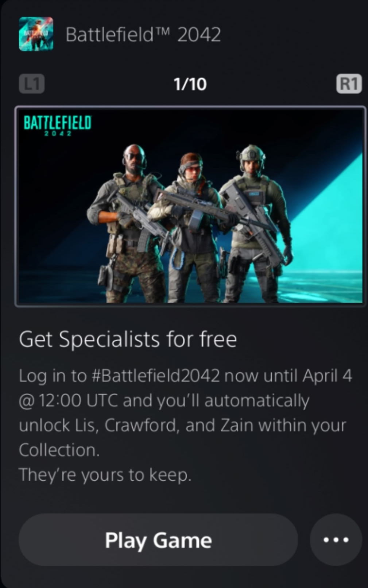Screen dimensions: 368x588
Task: Go to previous card with L1 icon
Action: (32, 84)
